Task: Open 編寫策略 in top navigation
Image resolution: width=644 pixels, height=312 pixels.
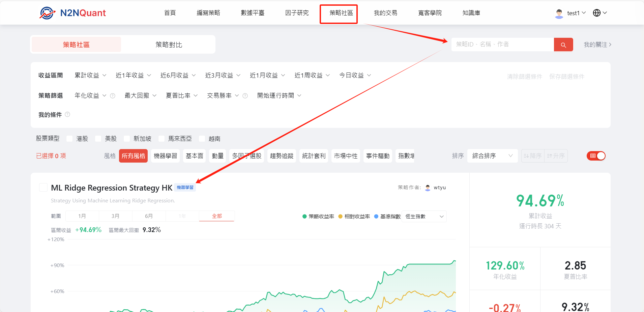Action: pyautogui.click(x=208, y=13)
